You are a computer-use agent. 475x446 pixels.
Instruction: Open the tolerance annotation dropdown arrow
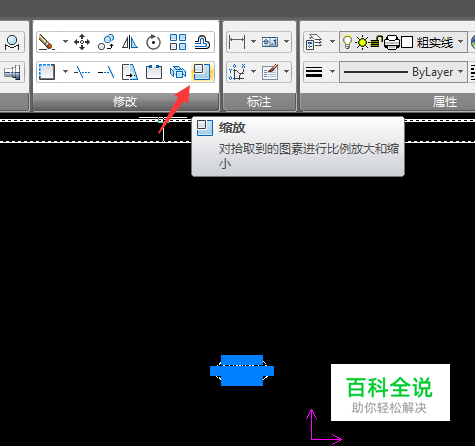tap(286, 42)
